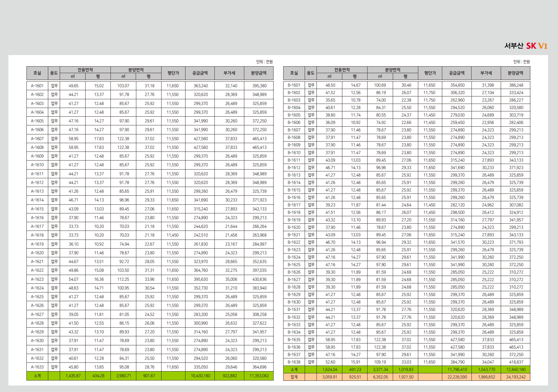Select room cell B-1617
Viewport: 558px width, 392px height.
coord(294,205)
